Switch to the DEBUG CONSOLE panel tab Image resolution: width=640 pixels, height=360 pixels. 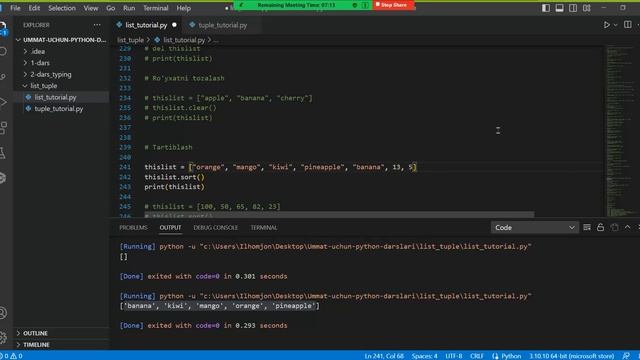[216, 227]
